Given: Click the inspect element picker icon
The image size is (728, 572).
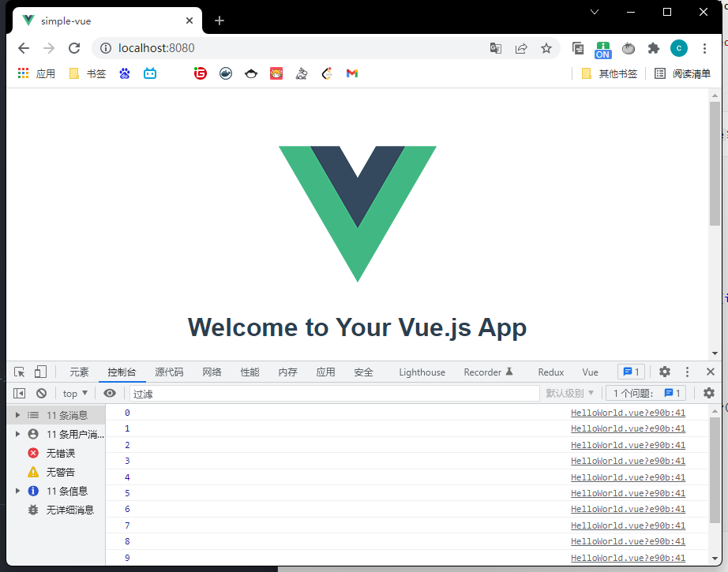Looking at the screenshot, I should click(x=20, y=372).
